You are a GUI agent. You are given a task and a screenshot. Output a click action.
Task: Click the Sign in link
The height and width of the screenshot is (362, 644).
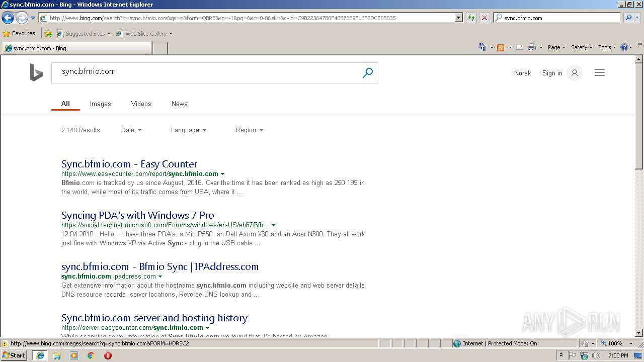coord(552,73)
